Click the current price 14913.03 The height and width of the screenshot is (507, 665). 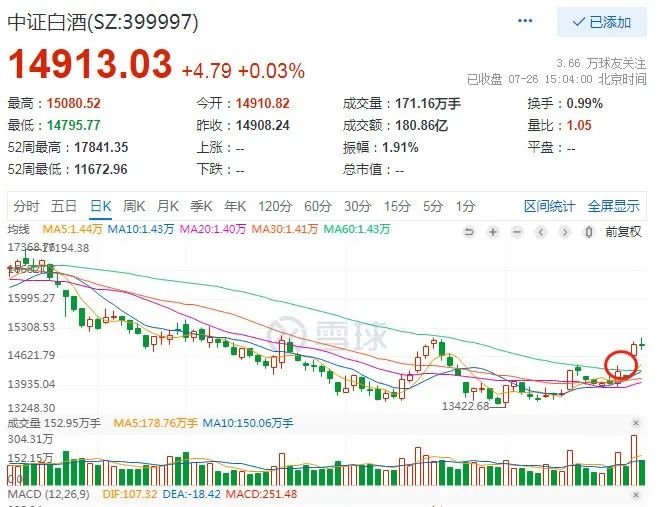[x=90, y=64]
